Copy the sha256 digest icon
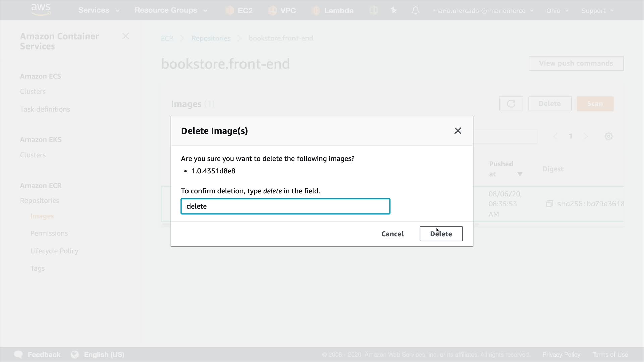This screenshot has height=362, width=644. click(x=549, y=204)
